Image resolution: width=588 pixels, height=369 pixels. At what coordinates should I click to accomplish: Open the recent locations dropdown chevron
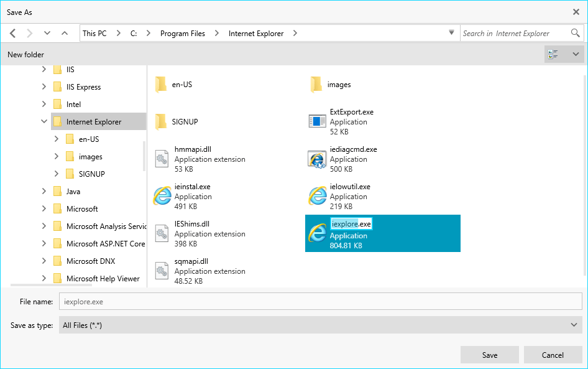(47, 34)
